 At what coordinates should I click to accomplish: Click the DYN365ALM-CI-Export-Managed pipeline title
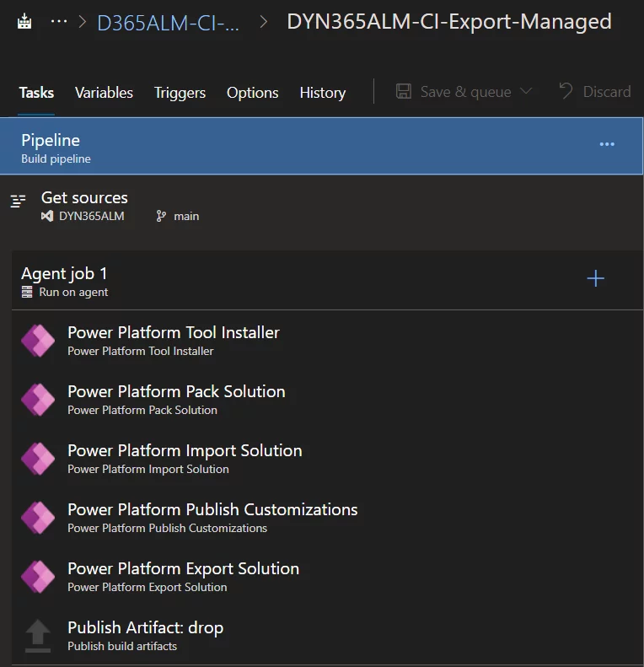point(449,22)
